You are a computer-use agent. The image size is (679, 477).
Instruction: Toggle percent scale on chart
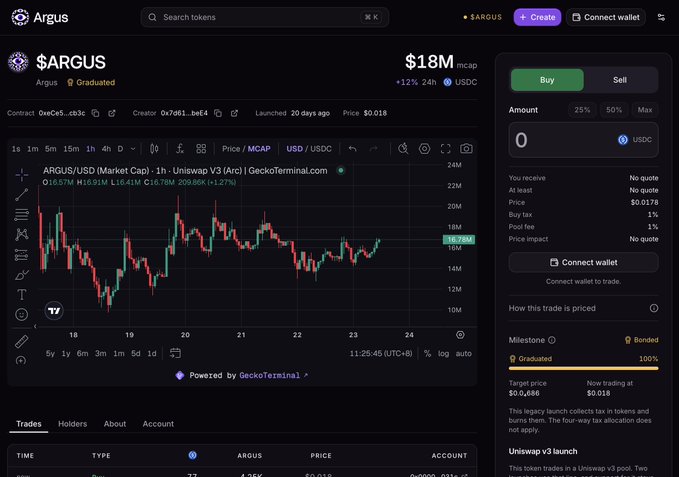[x=427, y=354]
